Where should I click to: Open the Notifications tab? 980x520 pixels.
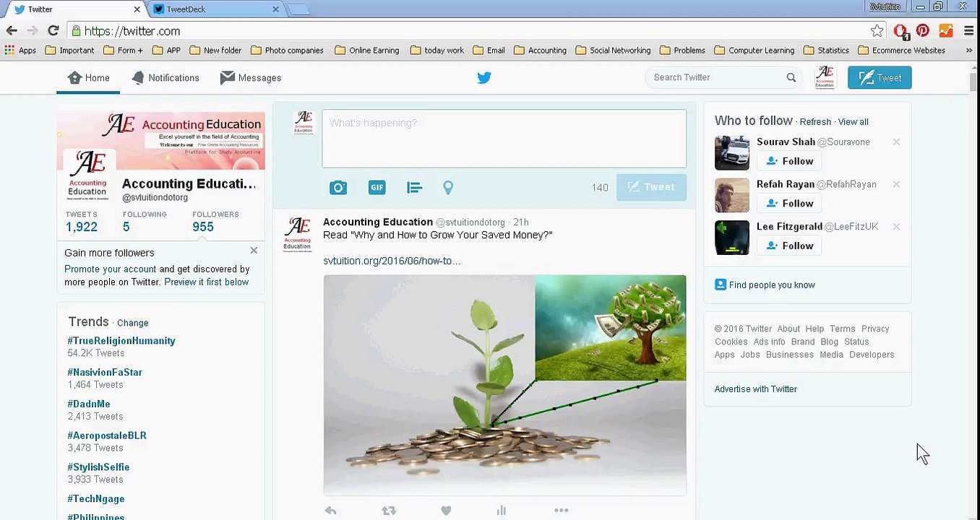(166, 78)
